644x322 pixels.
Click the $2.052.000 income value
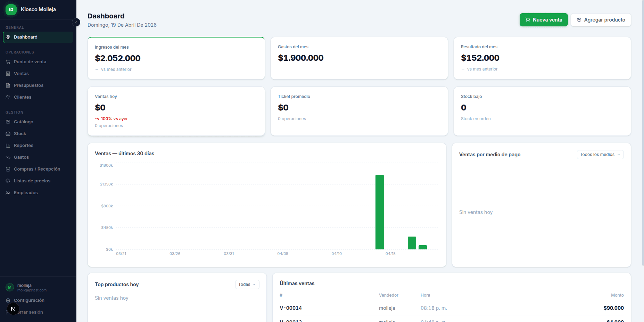click(x=118, y=58)
